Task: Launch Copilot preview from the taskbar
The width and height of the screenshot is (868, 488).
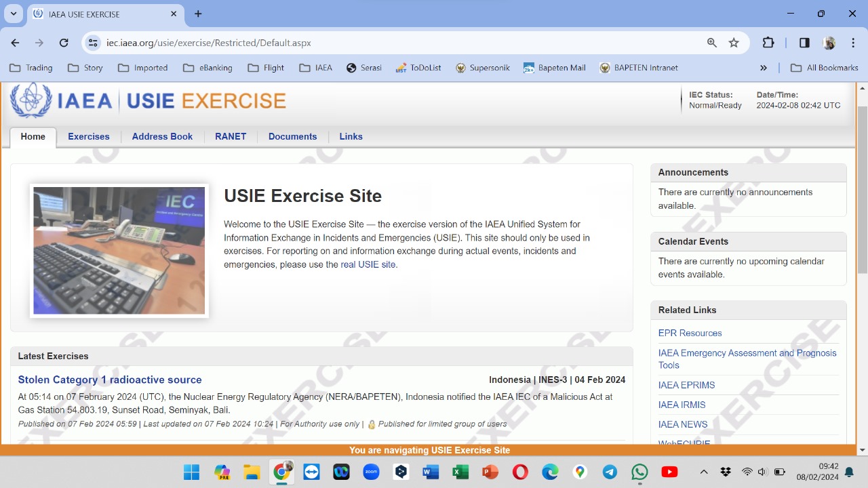Action: (x=222, y=472)
